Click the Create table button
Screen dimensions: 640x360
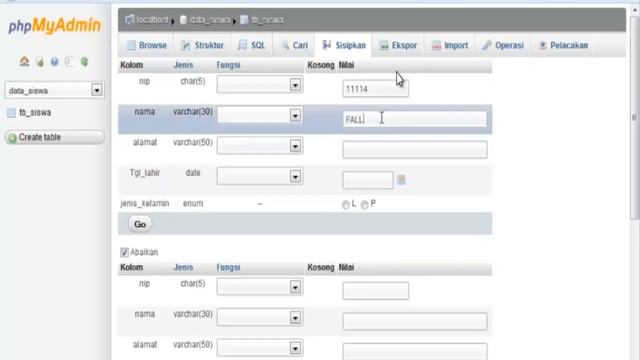pos(54,138)
